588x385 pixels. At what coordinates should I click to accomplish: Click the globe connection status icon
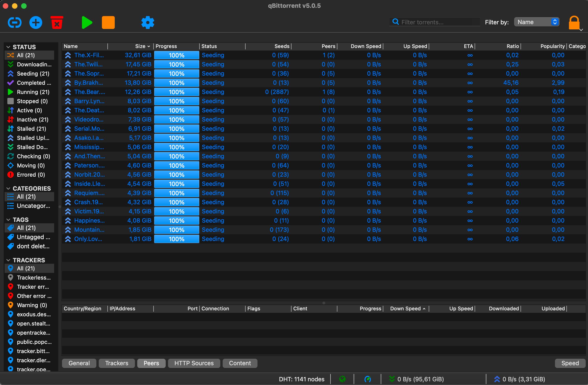[x=342, y=379]
